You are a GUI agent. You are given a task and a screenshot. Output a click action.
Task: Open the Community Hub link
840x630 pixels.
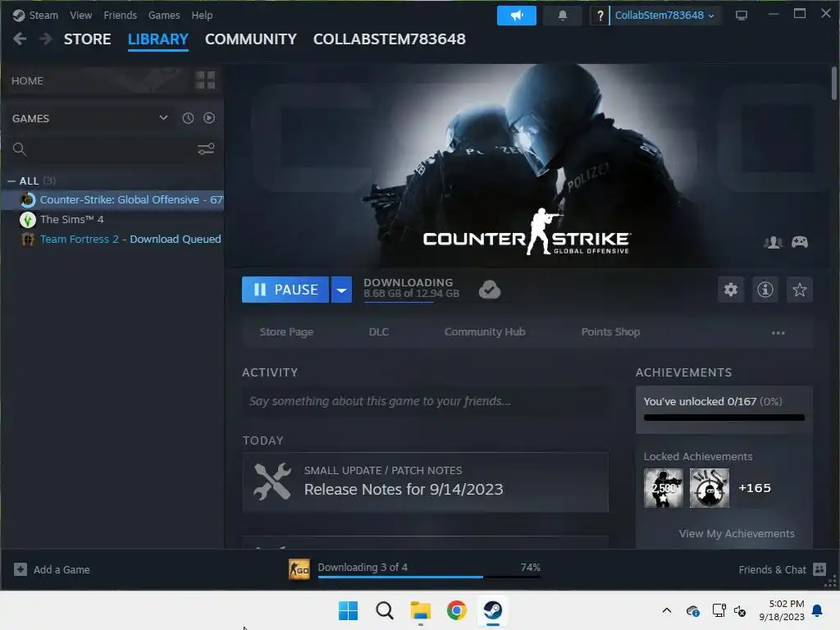coord(485,332)
